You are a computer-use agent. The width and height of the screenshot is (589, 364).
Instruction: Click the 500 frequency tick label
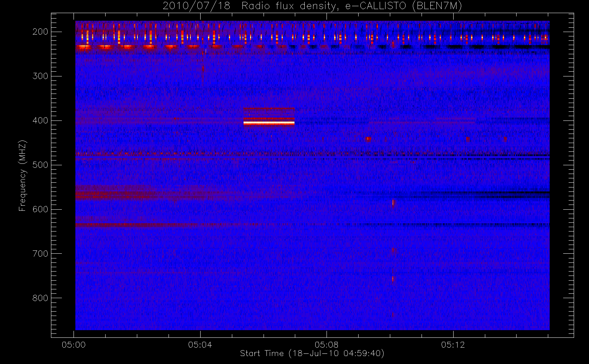pyautogui.click(x=40, y=165)
